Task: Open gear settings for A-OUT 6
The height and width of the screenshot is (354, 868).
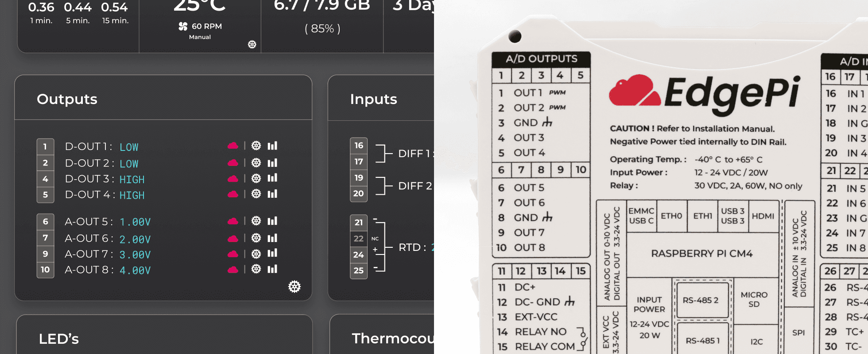Action: (256, 238)
